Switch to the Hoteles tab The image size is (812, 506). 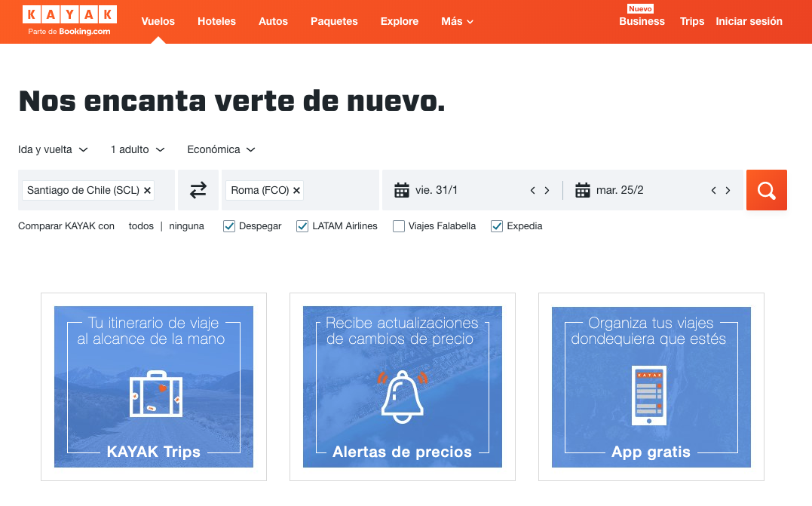point(216,21)
